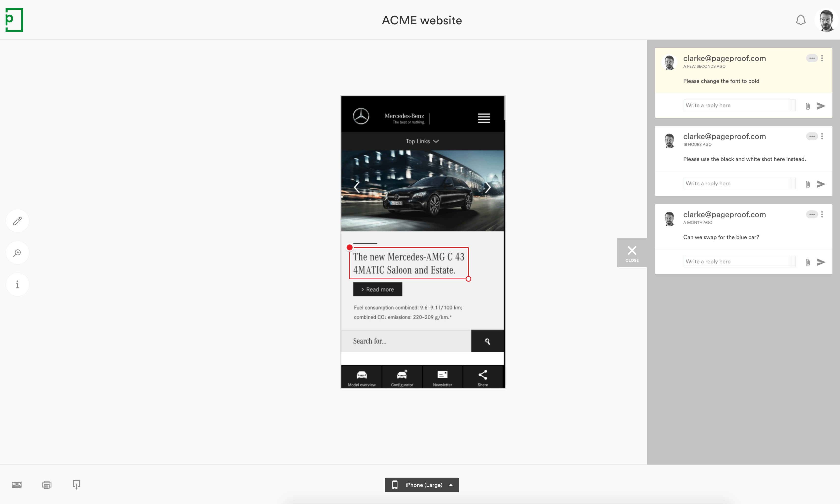Open the proof info panel
The height and width of the screenshot is (504, 840).
17,284
